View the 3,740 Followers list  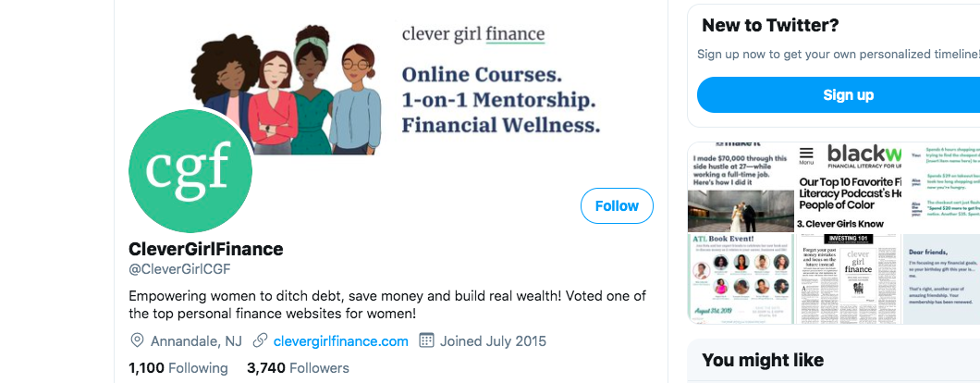(298, 368)
